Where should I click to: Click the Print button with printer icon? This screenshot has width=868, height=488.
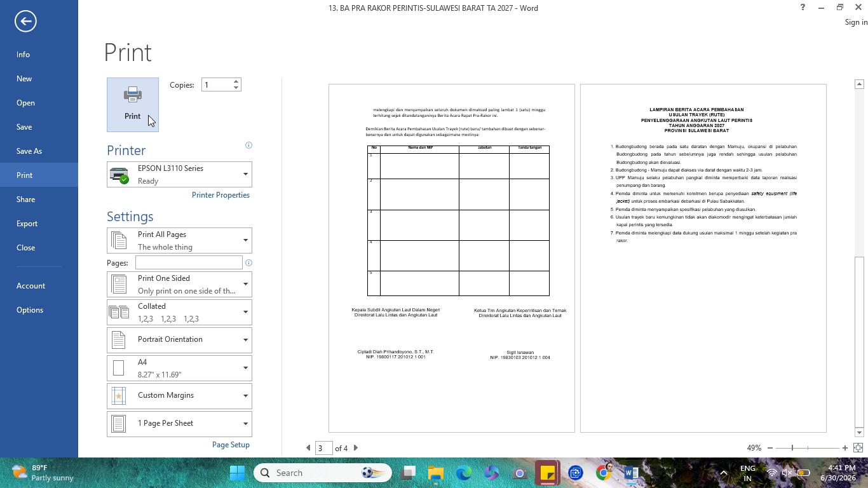point(133,105)
